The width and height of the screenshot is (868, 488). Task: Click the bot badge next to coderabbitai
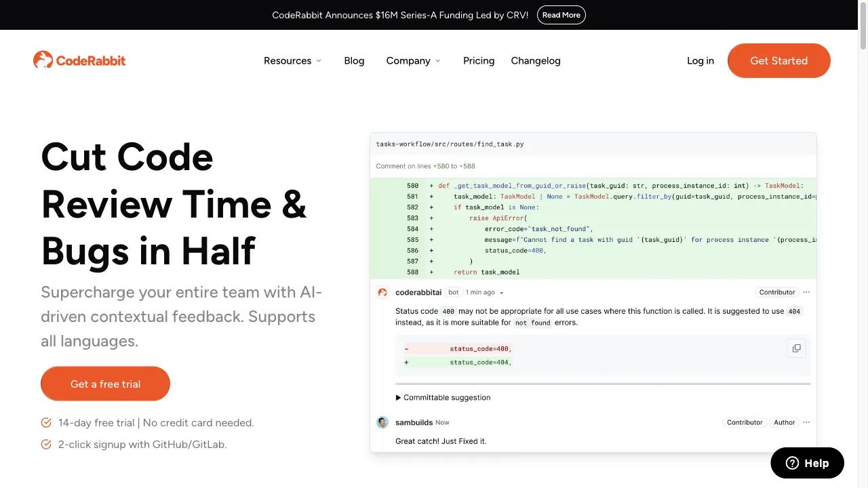click(x=454, y=292)
